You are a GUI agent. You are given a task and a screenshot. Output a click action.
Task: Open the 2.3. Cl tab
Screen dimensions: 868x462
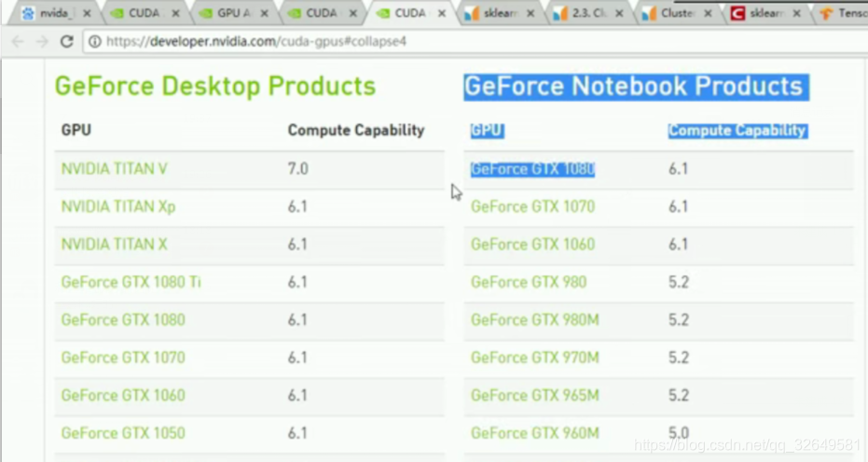click(588, 13)
